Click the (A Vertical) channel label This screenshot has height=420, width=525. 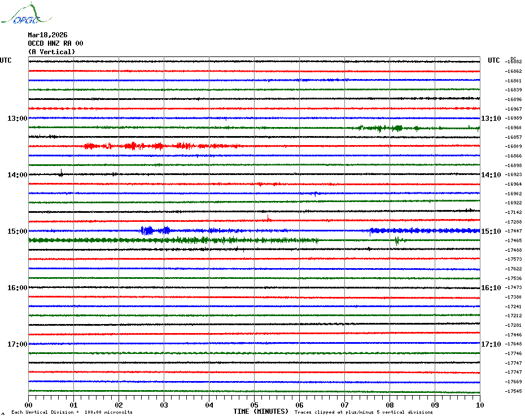tap(51, 52)
